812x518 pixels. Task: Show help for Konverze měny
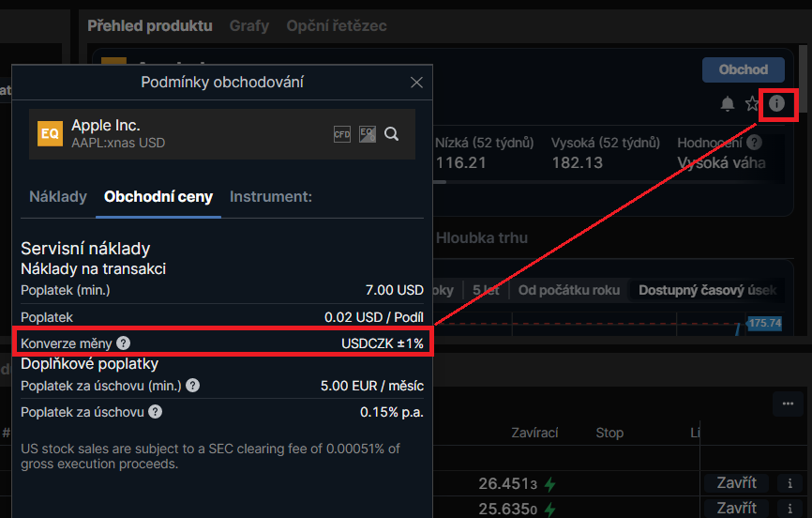123,343
